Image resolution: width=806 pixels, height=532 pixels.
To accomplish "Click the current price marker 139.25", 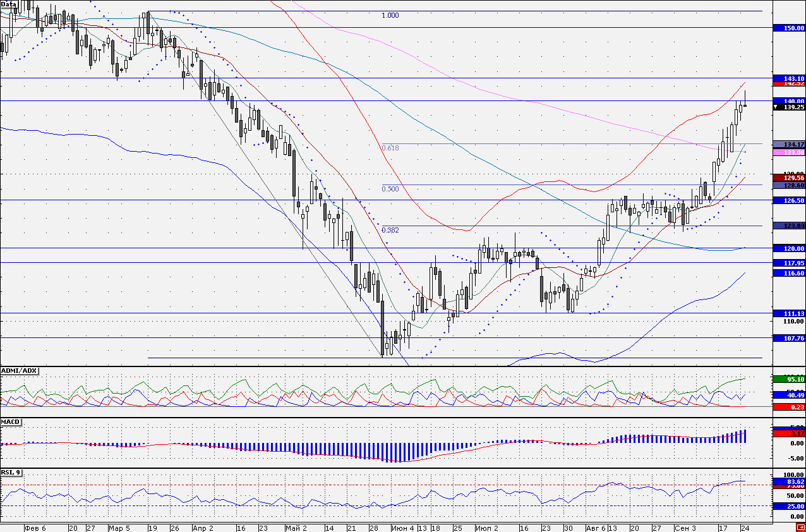I will (x=789, y=107).
